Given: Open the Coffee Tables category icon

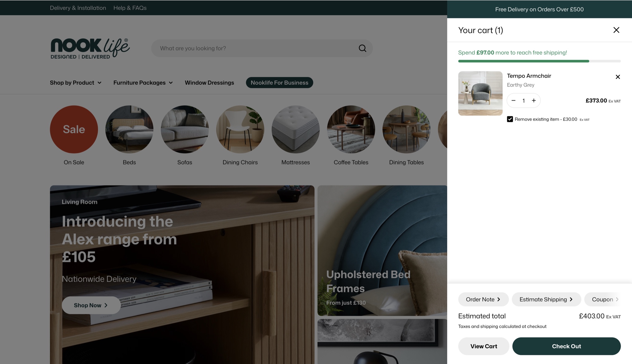Looking at the screenshot, I should [351, 129].
